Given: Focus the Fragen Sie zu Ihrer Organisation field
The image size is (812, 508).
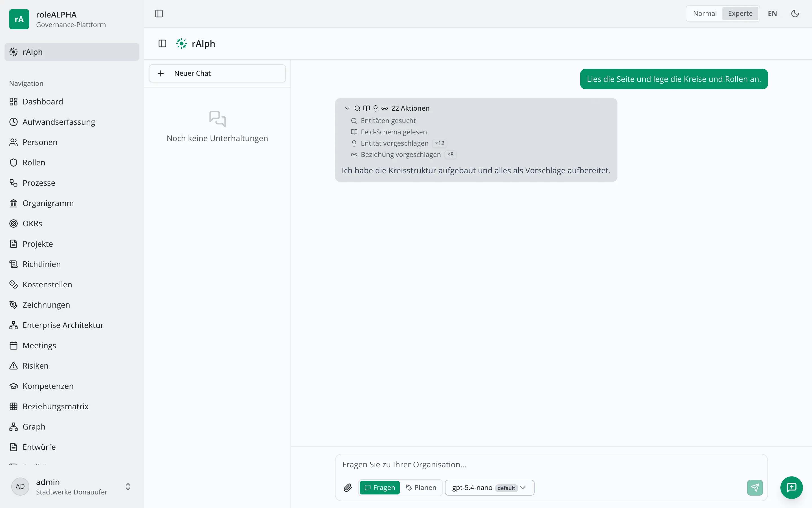Looking at the screenshot, I should [551, 465].
